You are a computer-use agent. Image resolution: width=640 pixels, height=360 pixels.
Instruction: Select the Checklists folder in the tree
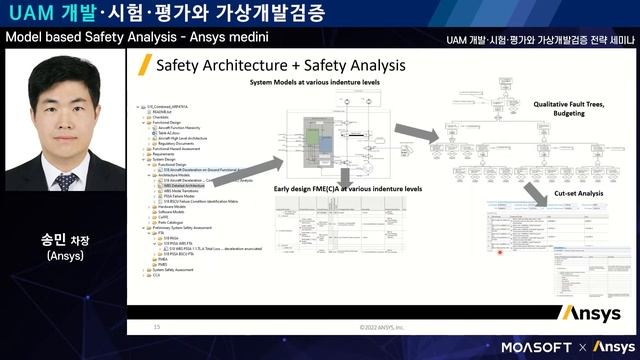pos(160,117)
